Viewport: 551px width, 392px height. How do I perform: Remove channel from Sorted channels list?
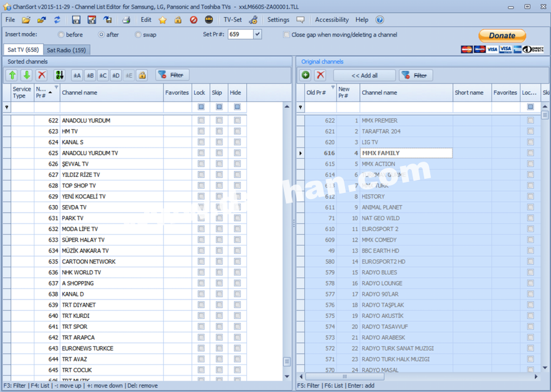pyautogui.click(x=42, y=75)
